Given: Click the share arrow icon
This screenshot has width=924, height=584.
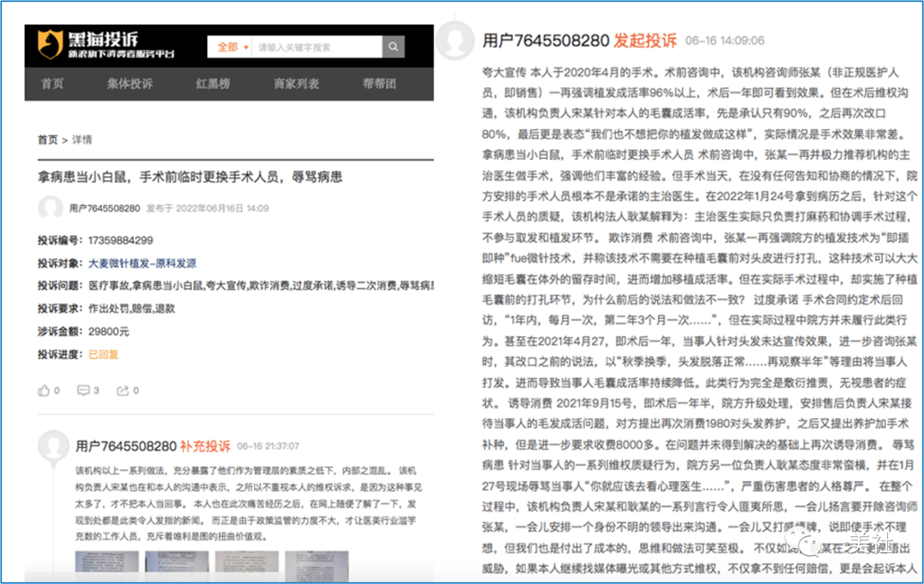Looking at the screenshot, I should (x=123, y=391).
